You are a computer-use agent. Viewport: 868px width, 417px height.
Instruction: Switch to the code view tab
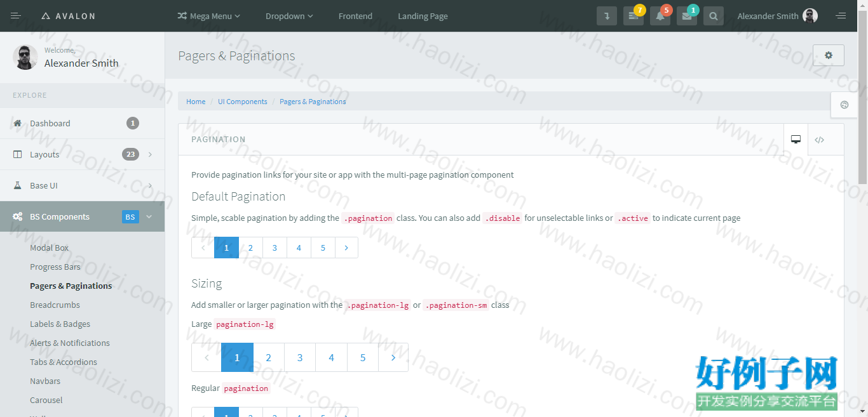click(820, 140)
